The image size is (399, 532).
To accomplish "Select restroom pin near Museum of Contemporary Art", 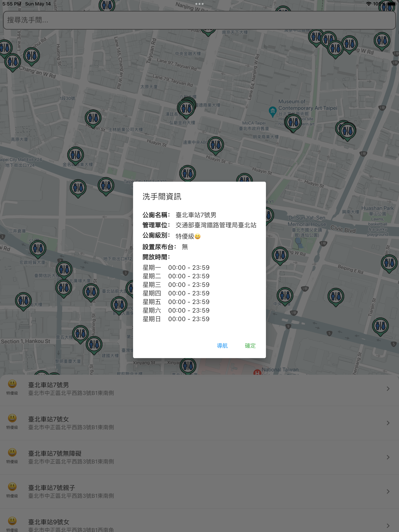I will (293, 123).
